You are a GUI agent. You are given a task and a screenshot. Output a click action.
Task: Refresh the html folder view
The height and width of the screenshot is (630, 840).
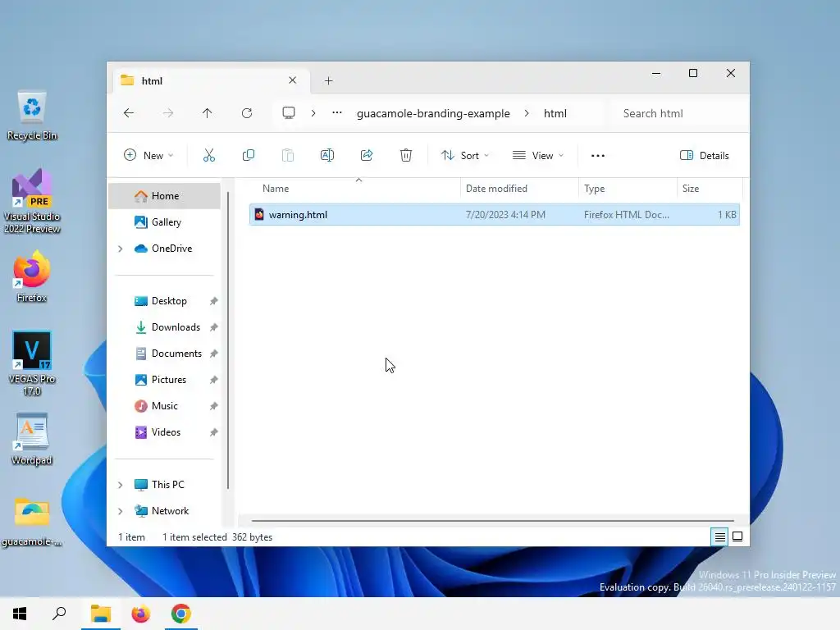(247, 113)
